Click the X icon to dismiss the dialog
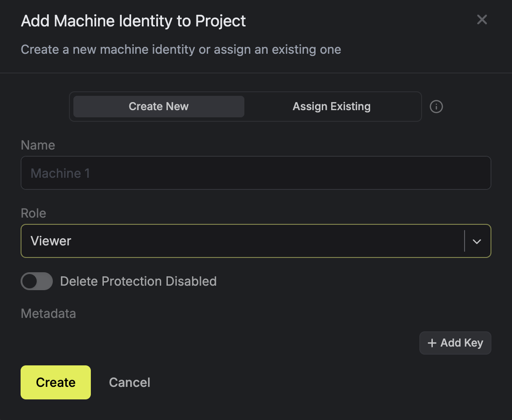 click(482, 20)
